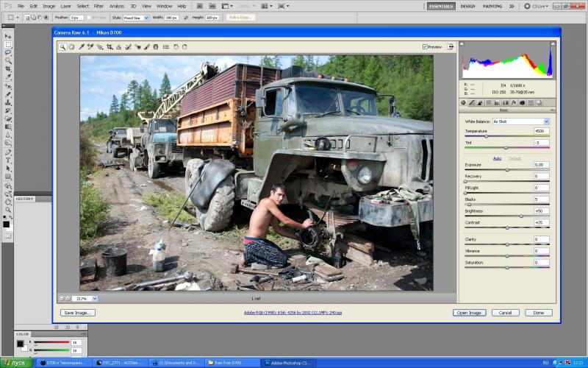Open the CS Live dropdown
This screenshot has height=368, width=588.
click(x=538, y=7)
